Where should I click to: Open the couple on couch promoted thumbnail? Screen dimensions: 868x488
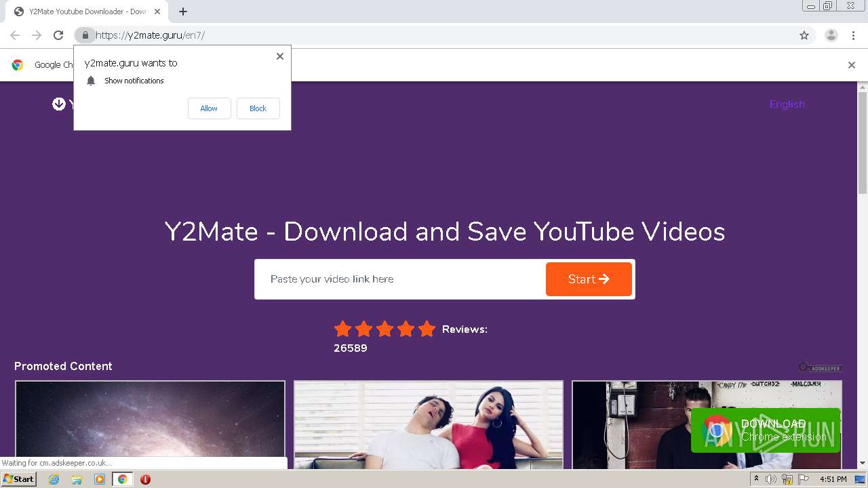429,425
